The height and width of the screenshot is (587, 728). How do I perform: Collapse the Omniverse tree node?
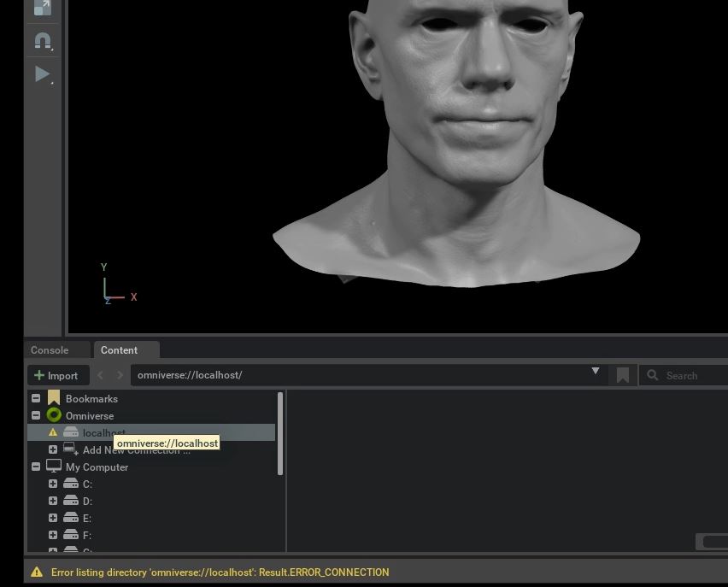(36, 416)
